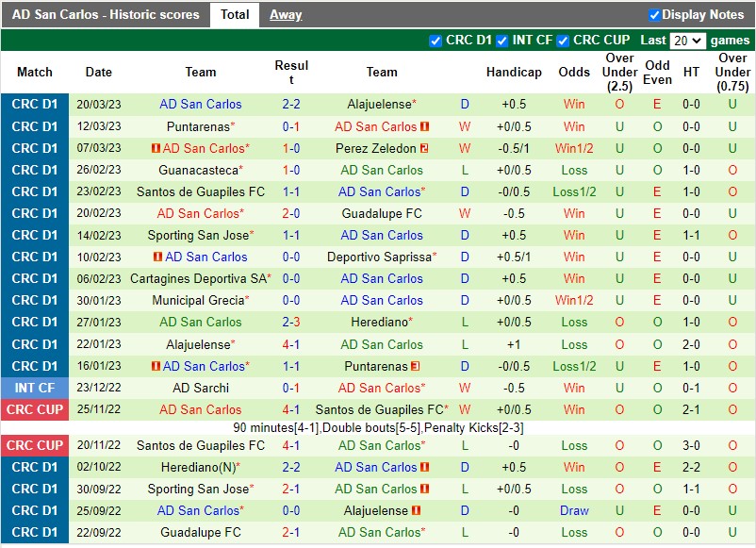Click the red card icon next to AD San Carlos on Heredano(N) row
The height and width of the screenshot is (548, 756).
pos(425,468)
